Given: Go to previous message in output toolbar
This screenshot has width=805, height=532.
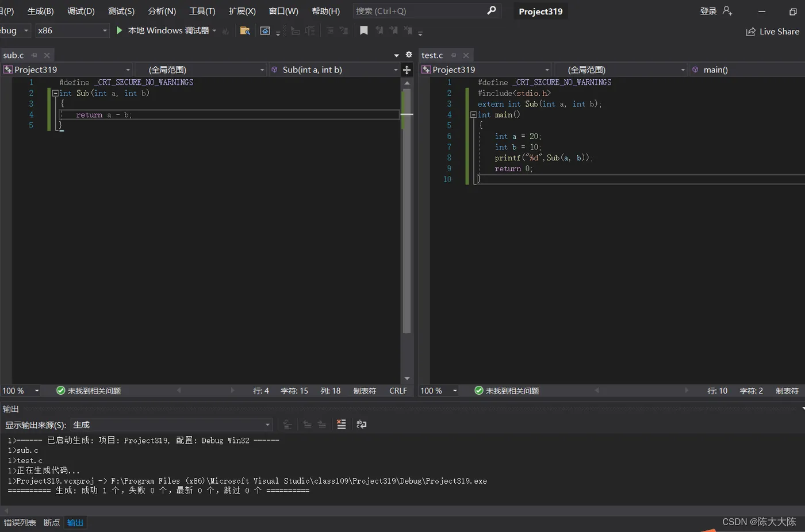Looking at the screenshot, I should pyautogui.click(x=308, y=425).
